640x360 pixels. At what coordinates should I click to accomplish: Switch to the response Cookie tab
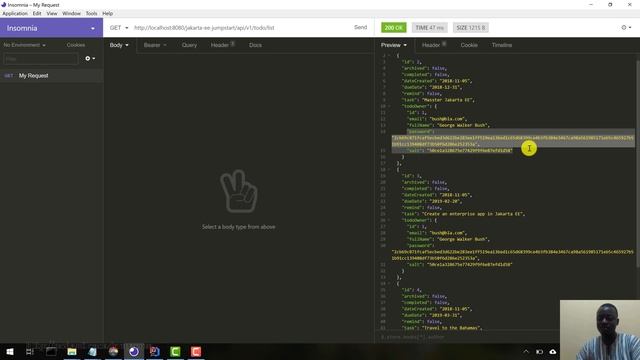coord(469,45)
